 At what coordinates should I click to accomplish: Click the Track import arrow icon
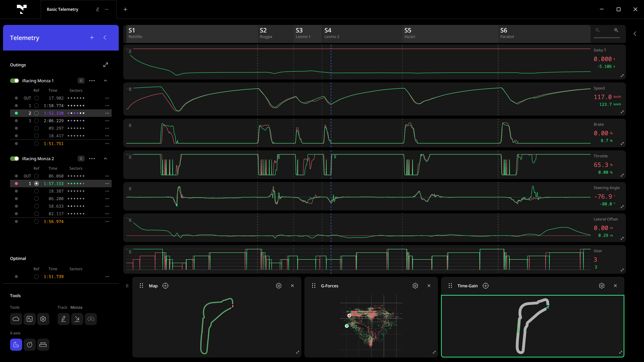tap(77, 319)
